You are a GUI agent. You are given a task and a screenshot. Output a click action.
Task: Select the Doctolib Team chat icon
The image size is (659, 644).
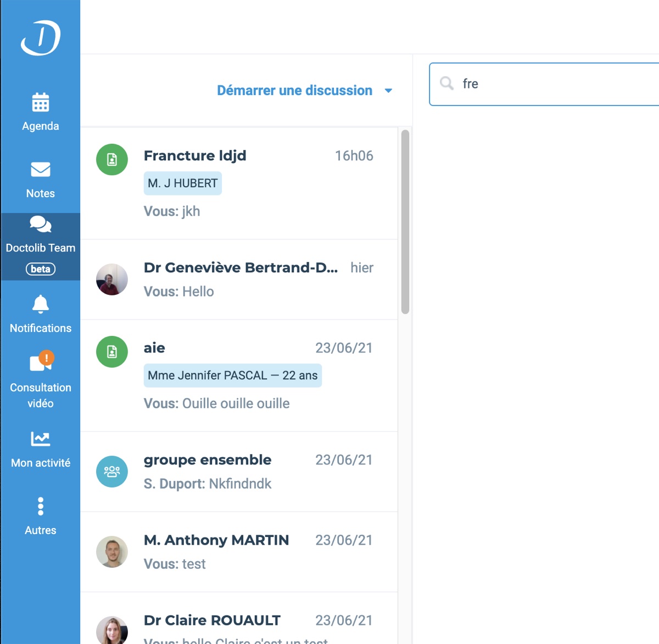(x=41, y=224)
